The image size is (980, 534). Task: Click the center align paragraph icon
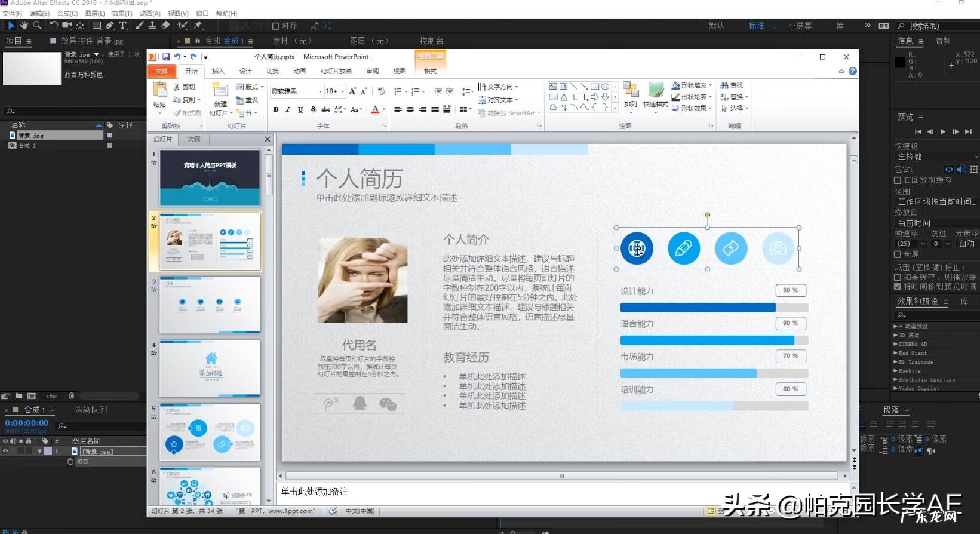[410, 109]
